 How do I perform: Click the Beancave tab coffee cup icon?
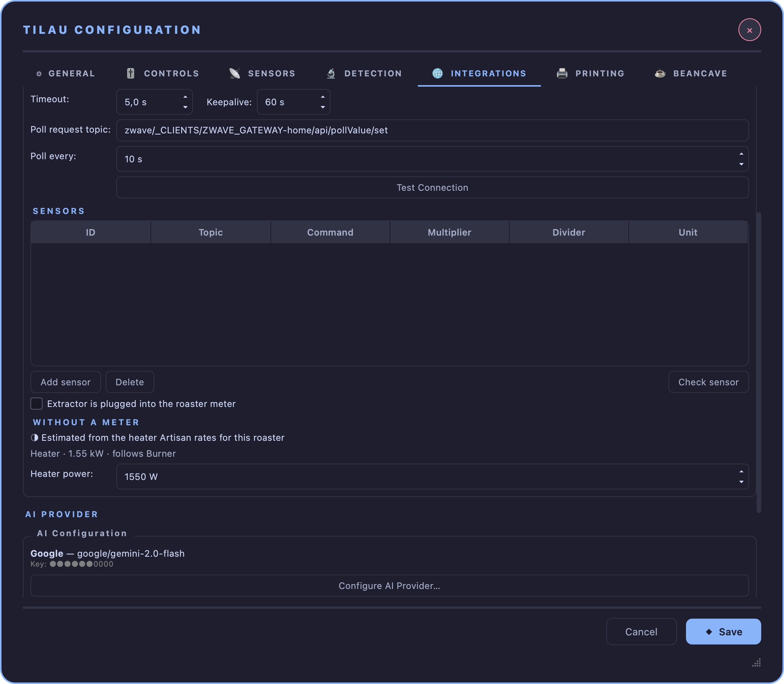(x=660, y=73)
